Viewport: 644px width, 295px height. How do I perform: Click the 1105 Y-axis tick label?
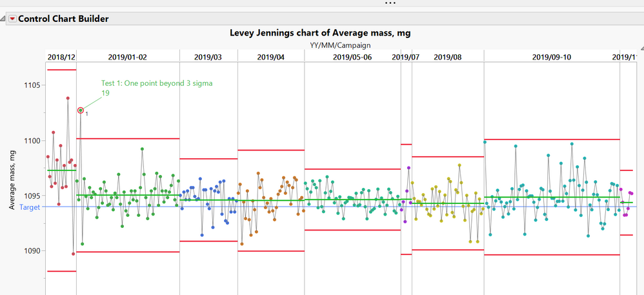coord(32,85)
